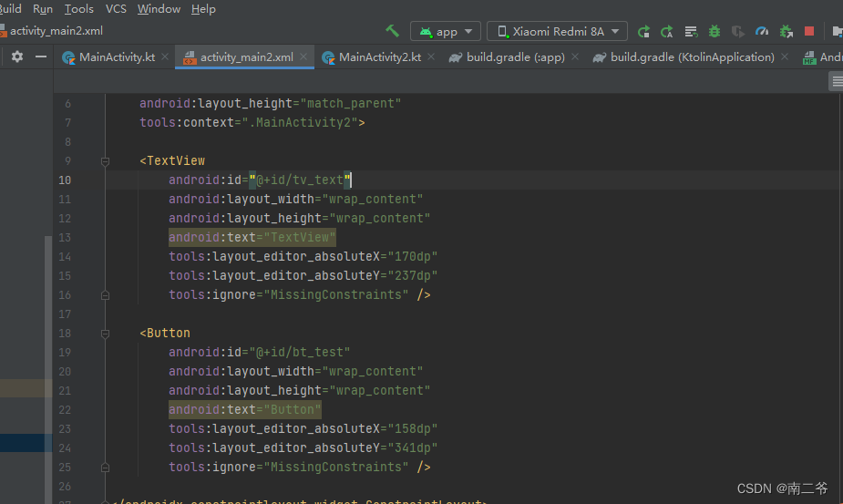The height and width of the screenshot is (504, 843).
Task: Click the highlighted android:text="Button" attribute
Action: 244,409
